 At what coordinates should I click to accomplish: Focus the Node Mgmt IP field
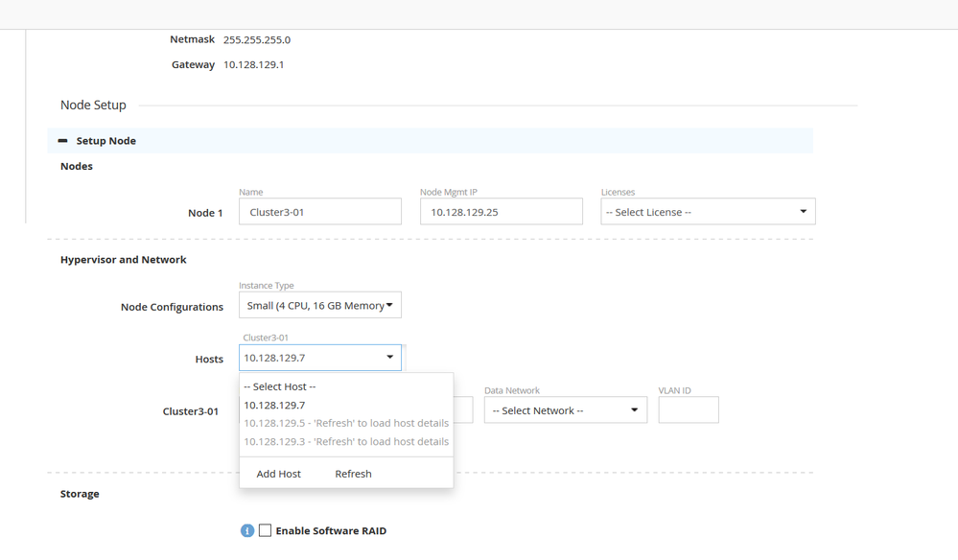pos(501,212)
